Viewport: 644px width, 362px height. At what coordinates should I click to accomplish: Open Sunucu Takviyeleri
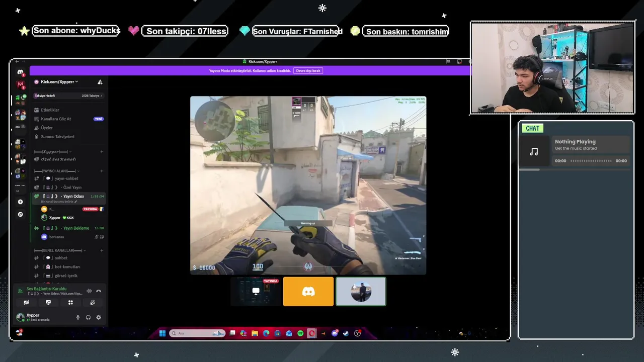coord(68,137)
